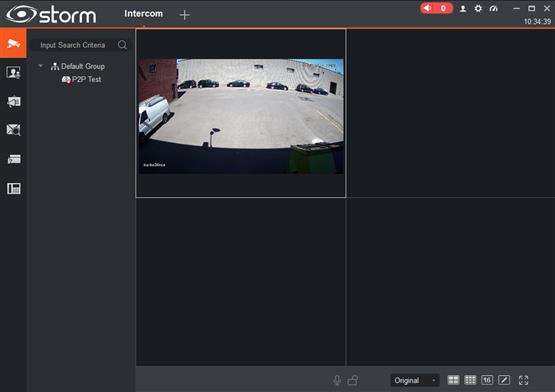Open the red alarm counter indicator

pos(436,8)
